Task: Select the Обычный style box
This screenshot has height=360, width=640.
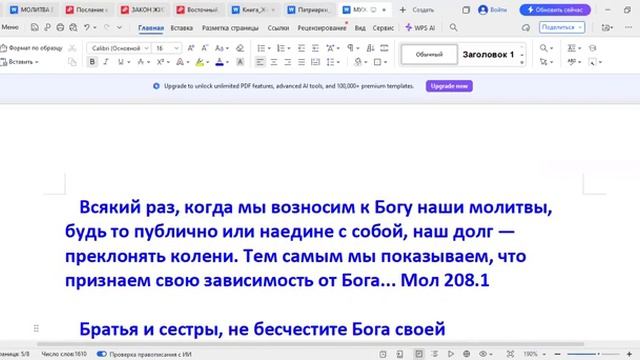Action: (429, 54)
